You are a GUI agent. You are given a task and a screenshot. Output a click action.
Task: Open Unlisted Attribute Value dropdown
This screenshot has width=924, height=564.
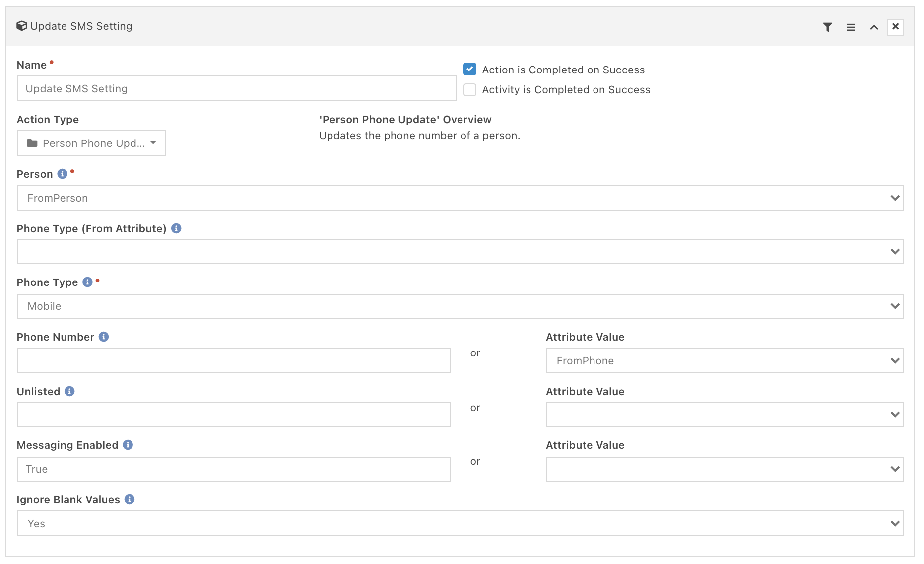(x=725, y=415)
